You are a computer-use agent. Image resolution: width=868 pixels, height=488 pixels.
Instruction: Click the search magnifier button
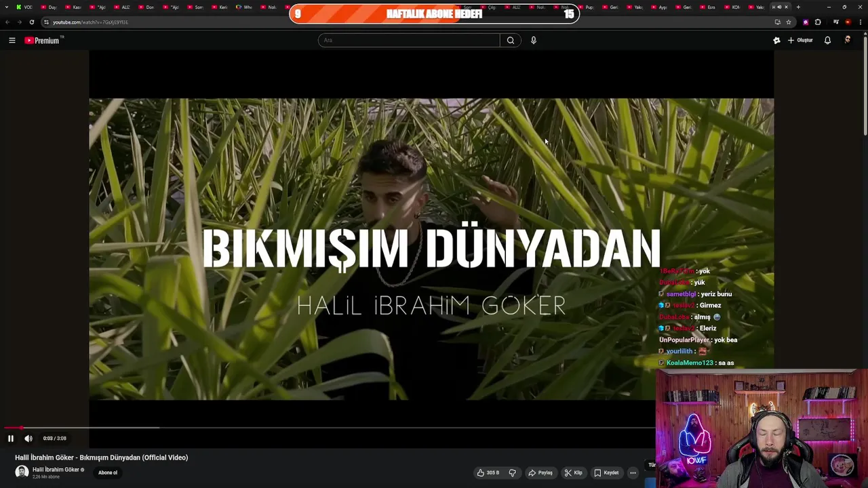click(511, 40)
